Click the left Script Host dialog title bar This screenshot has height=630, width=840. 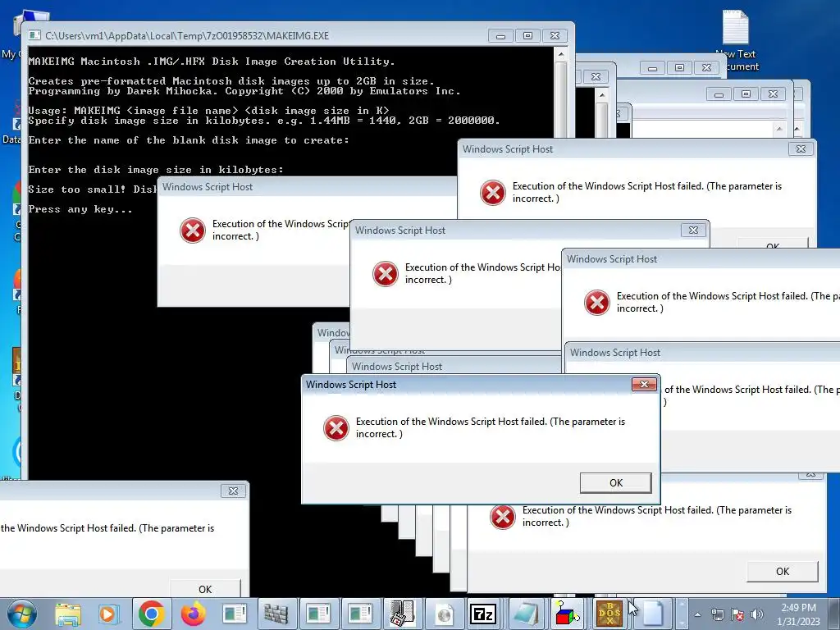[x=308, y=187]
